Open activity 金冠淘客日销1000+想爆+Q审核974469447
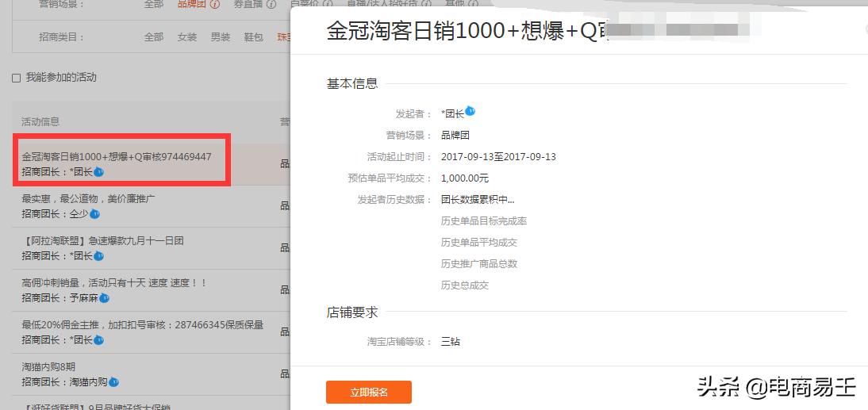The height and width of the screenshot is (410, 868). click(x=117, y=157)
